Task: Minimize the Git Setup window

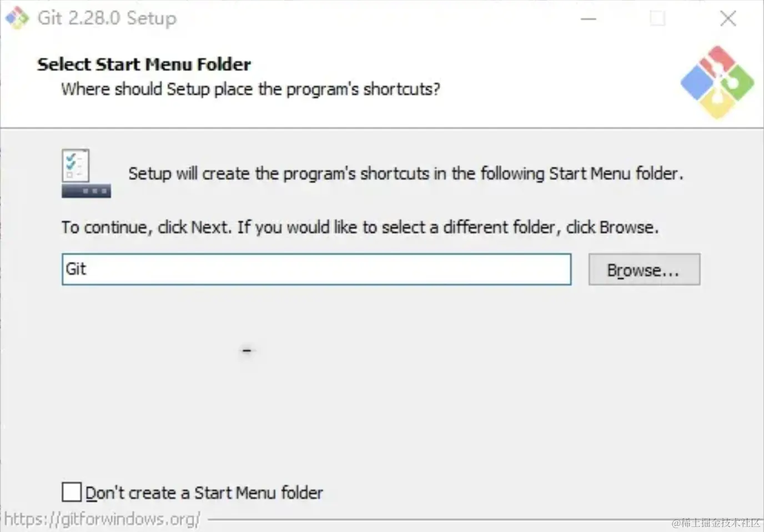Action: click(589, 19)
